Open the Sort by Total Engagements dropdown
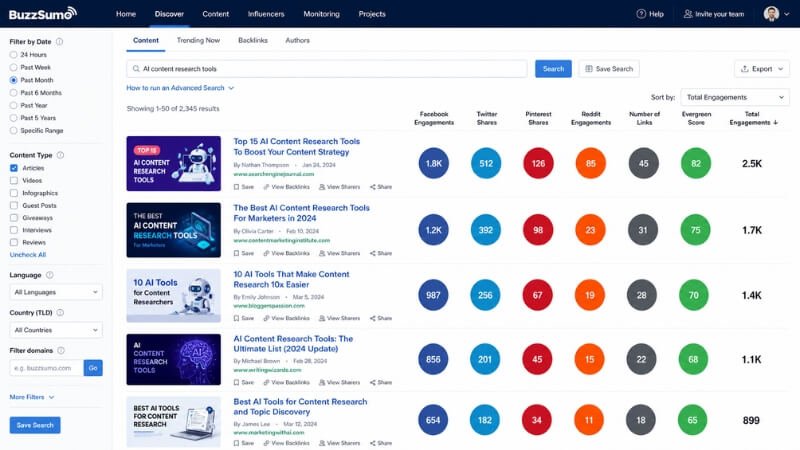The height and width of the screenshot is (450, 800). tap(735, 97)
